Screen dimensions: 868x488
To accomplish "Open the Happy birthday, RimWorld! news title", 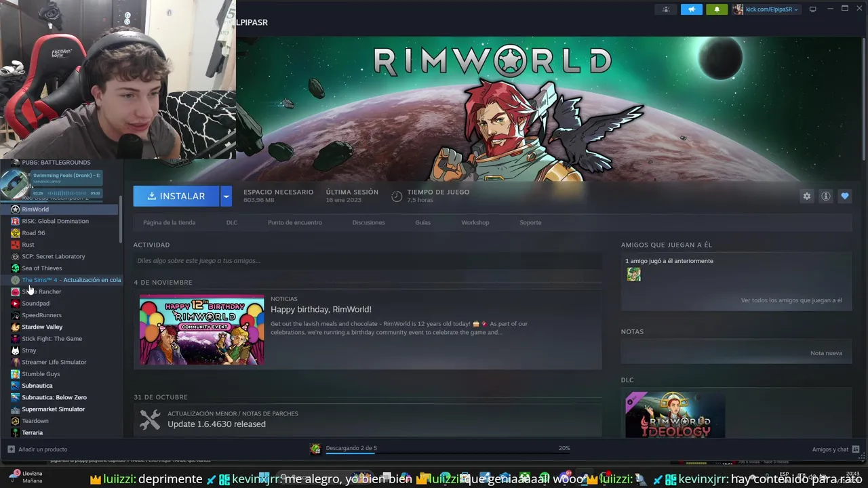I will point(321,310).
